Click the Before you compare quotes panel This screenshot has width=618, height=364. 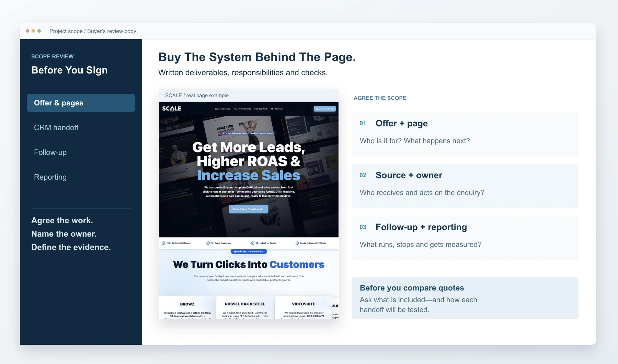coord(465,298)
